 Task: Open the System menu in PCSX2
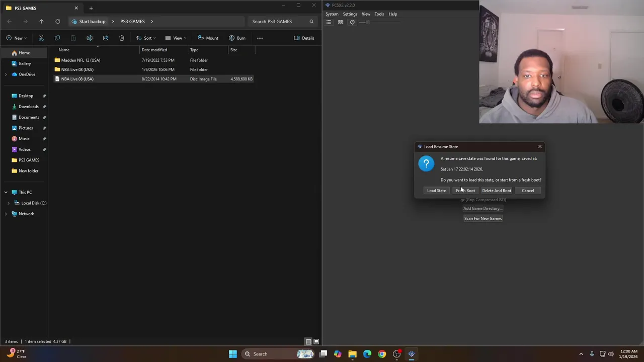[332, 14]
